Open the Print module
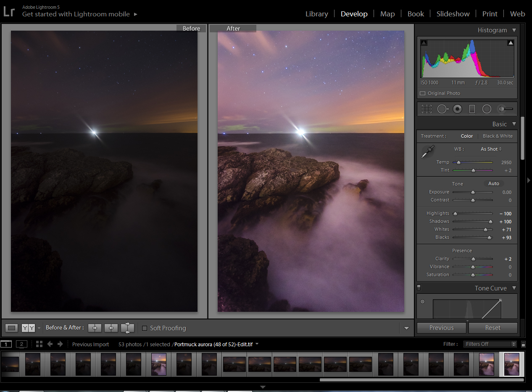Screen dimensions: 532x392 click(490, 14)
